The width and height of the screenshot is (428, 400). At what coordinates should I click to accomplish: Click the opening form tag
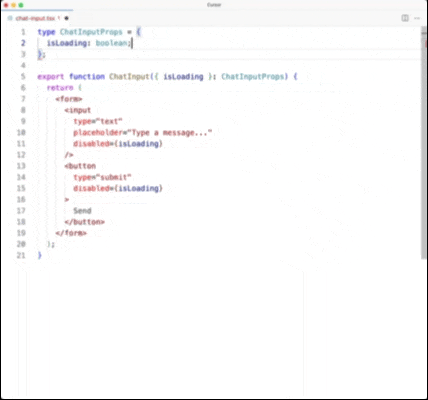click(x=69, y=99)
